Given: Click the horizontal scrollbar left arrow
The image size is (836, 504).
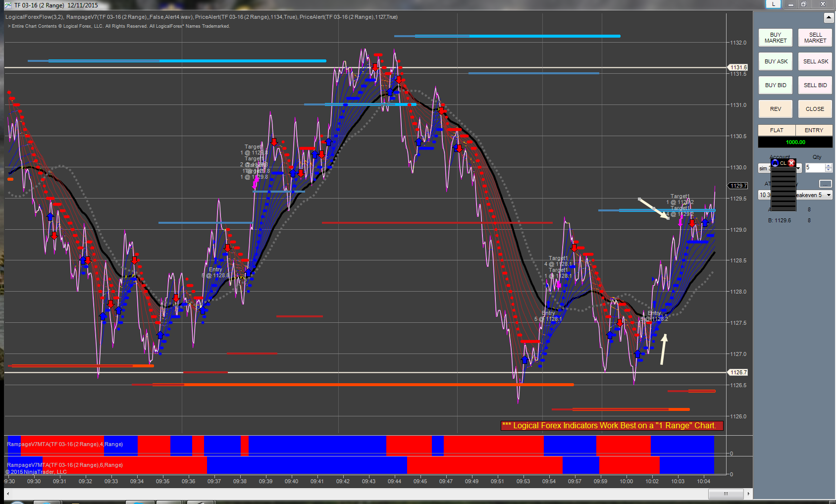Looking at the screenshot, I should (7, 494).
